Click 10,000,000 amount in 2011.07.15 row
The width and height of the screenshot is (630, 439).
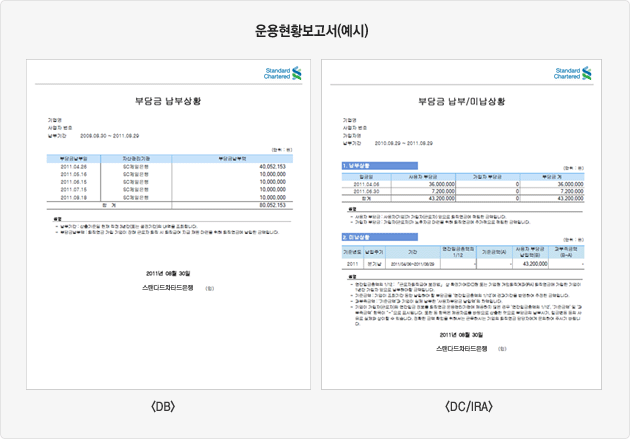click(x=272, y=190)
